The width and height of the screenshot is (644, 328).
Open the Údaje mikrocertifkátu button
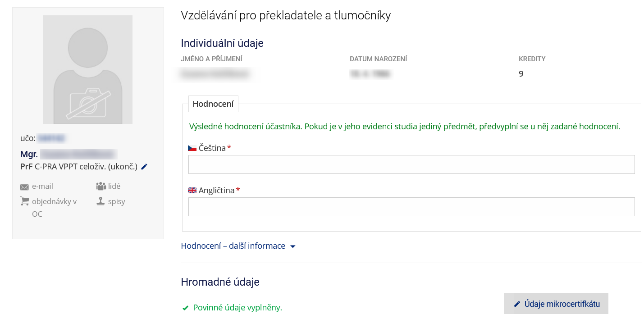coord(556,304)
